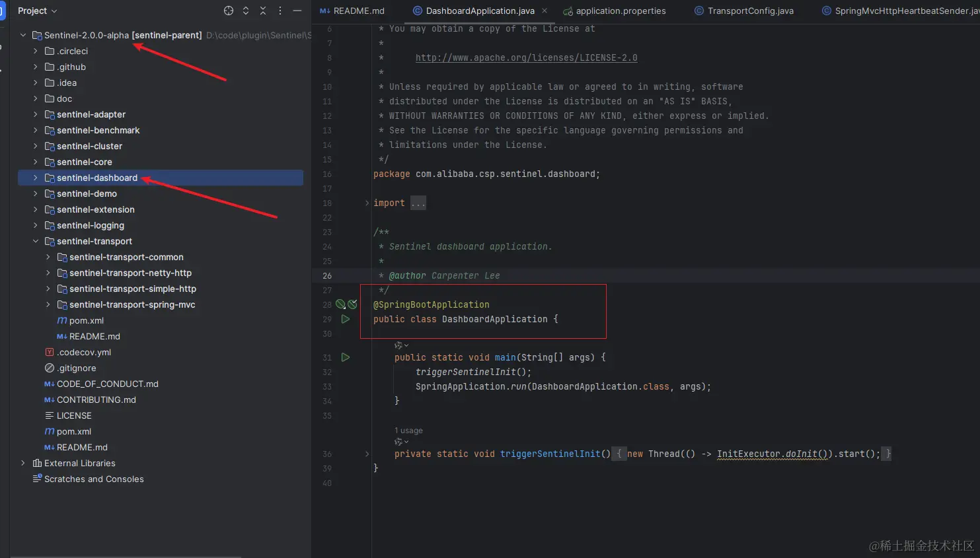Select the sentinel-cluster module row

pos(161,146)
